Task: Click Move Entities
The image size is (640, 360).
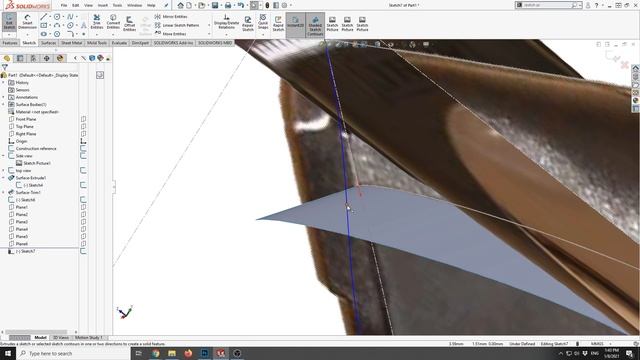Action: coord(170,34)
